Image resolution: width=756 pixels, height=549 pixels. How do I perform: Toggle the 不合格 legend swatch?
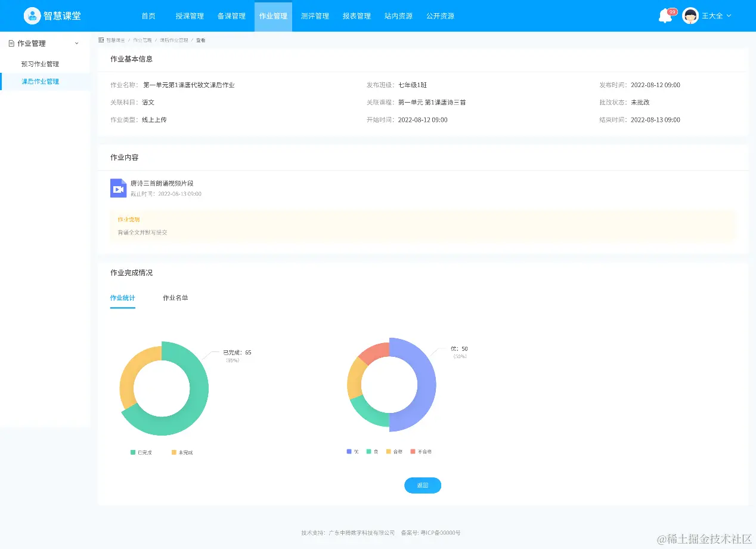[x=413, y=451]
